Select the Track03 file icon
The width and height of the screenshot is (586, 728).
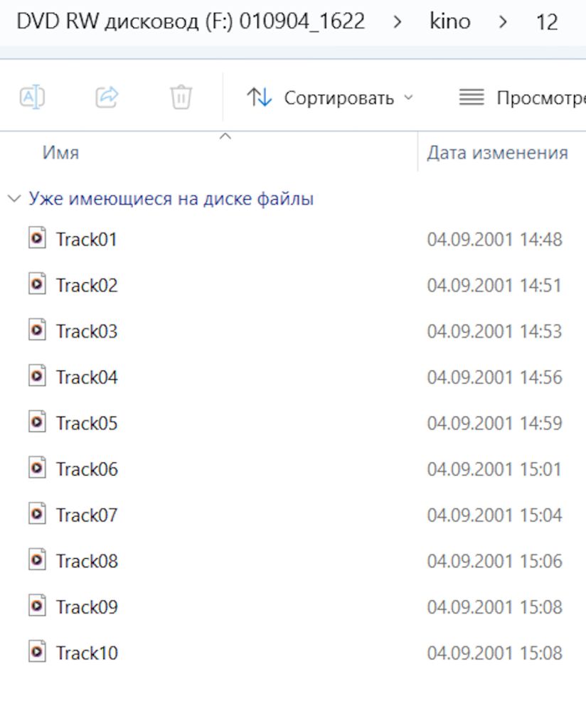(37, 330)
